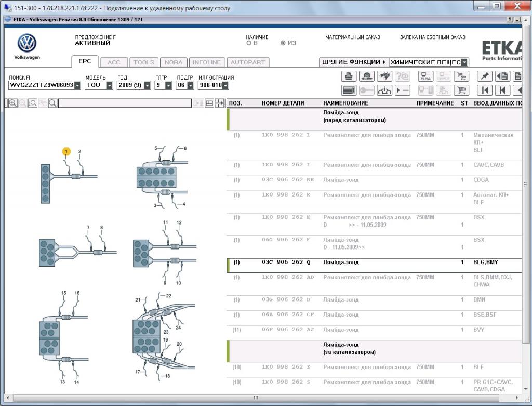Screen dimensions: 532x406
Task: Open the ГЛГР dropdown showing 9
Action: click(x=168, y=85)
